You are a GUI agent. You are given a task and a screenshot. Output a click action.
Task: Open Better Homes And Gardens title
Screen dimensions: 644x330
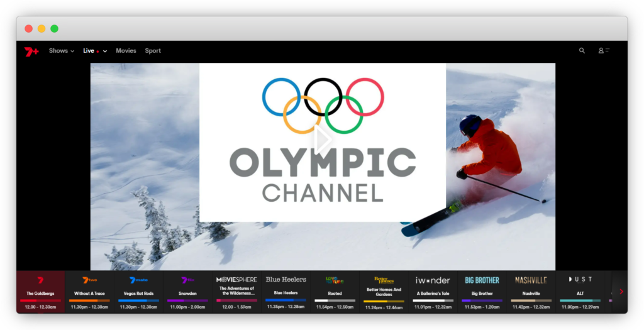point(384,292)
